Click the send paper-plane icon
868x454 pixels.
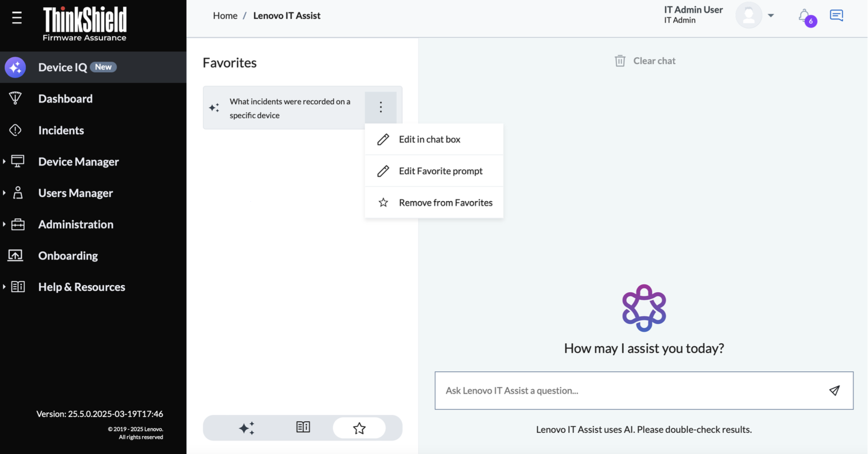coord(835,390)
